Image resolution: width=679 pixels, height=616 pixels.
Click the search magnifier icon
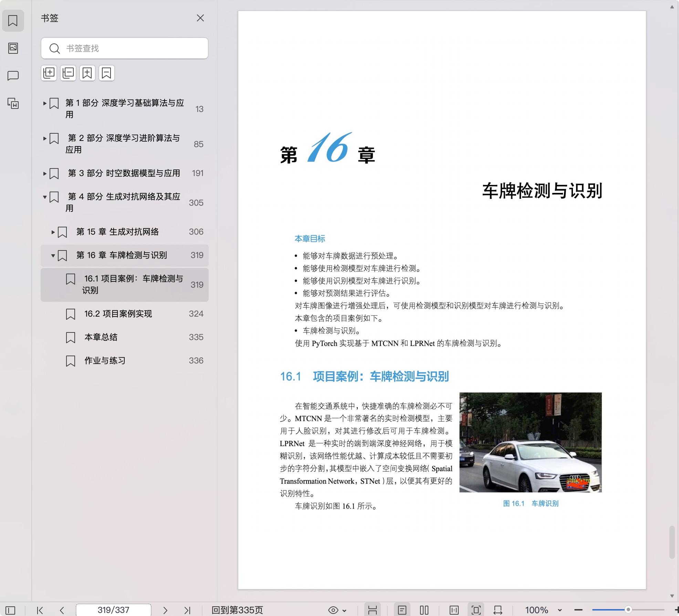[54, 48]
